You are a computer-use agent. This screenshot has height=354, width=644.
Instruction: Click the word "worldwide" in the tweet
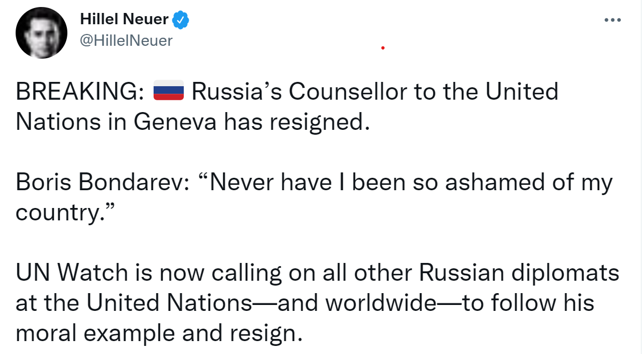click(x=381, y=304)
